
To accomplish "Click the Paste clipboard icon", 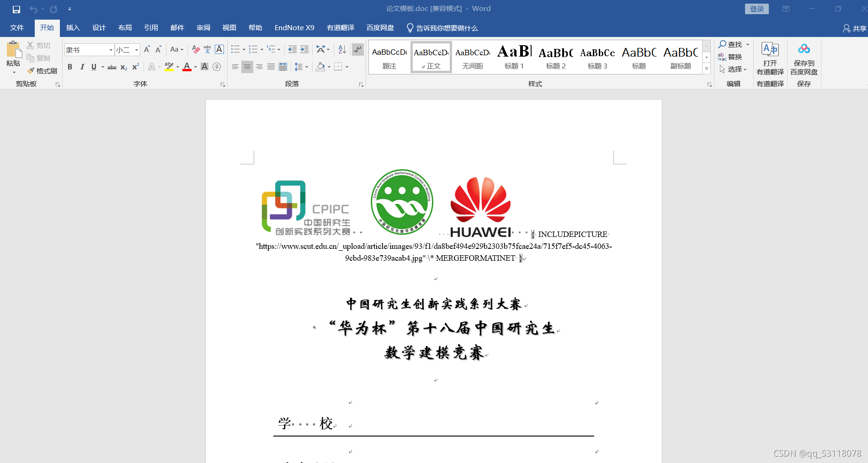I will tap(13, 49).
